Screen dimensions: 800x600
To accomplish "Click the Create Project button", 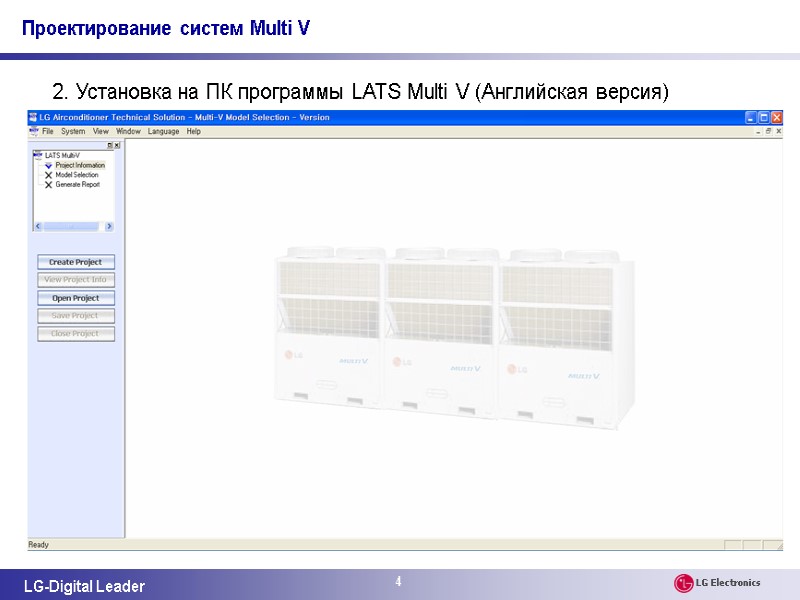I will coord(76,261).
